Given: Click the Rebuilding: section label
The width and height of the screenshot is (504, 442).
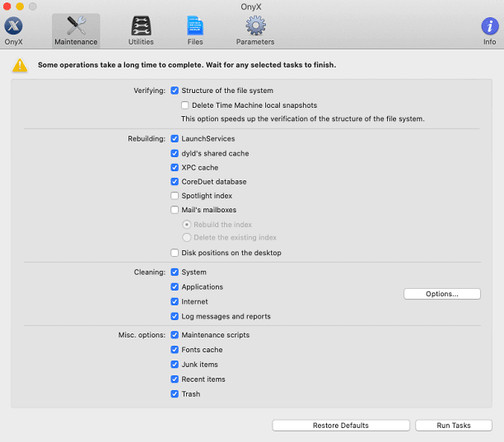Looking at the screenshot, I should pos(147,139).
